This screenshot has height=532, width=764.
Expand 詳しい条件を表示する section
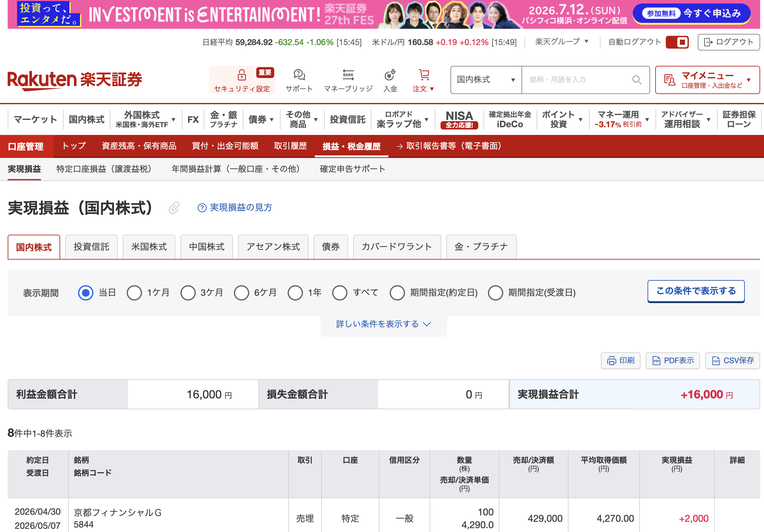pyautogui.click(x=383, y=324)
